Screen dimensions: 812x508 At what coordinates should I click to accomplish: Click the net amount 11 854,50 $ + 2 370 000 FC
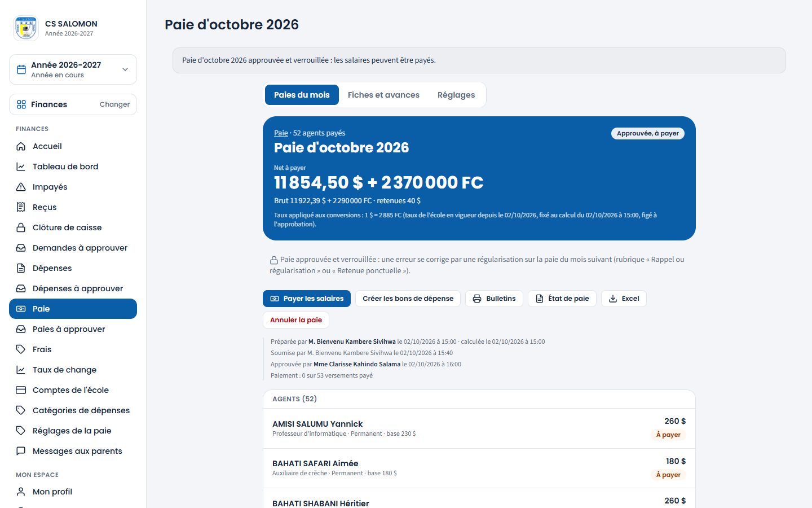(x=379, y=182)
